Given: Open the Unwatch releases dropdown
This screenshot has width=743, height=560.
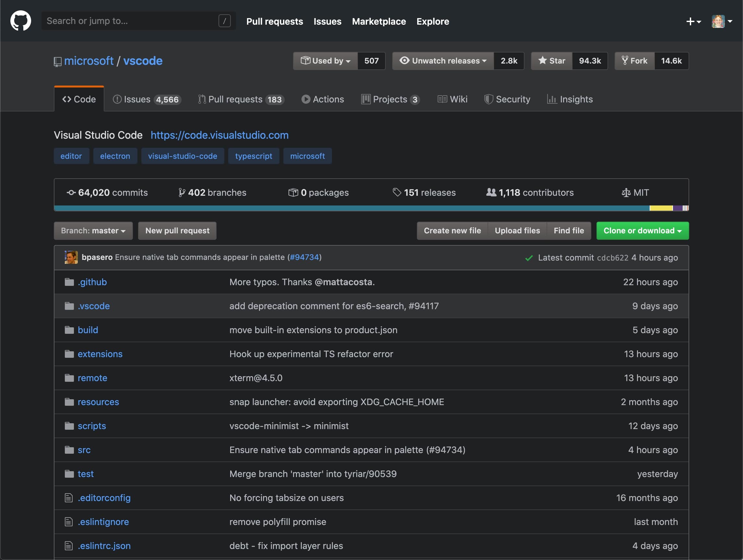Looking at the screenshot, I should tap(443, 61).
